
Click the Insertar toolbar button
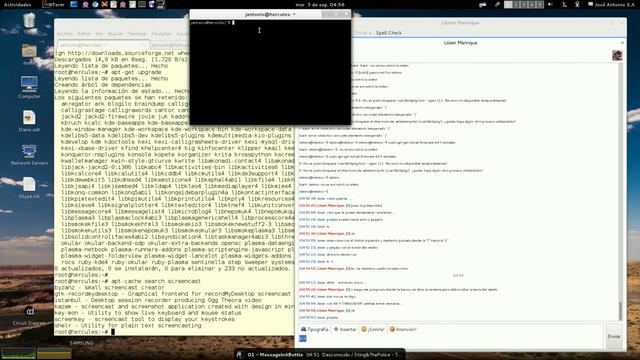click(x=345, y=329)
